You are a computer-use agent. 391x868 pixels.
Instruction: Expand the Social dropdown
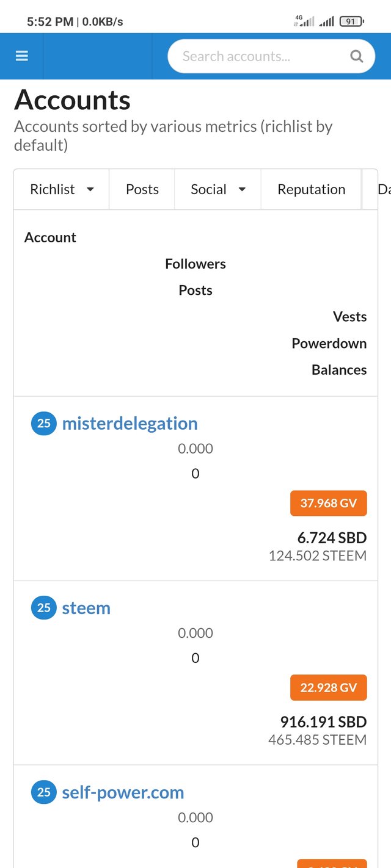[217, 189]
